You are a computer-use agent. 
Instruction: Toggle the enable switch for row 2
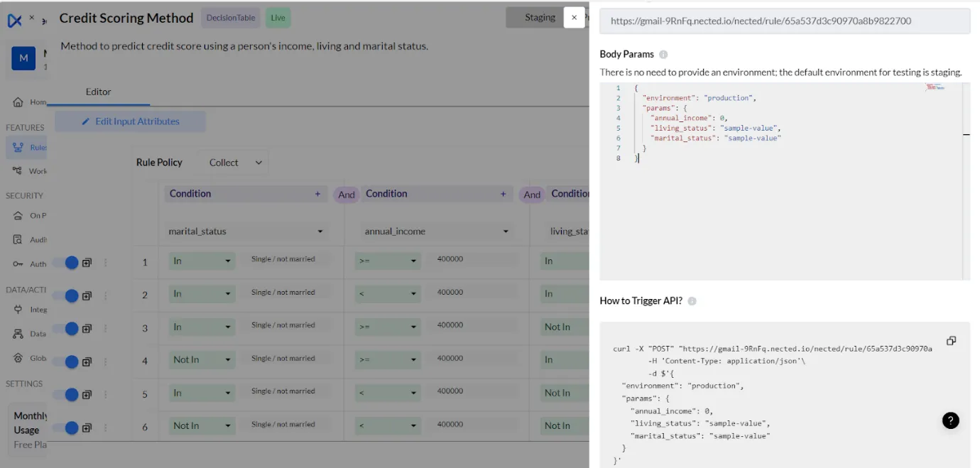tap(66, 295)
